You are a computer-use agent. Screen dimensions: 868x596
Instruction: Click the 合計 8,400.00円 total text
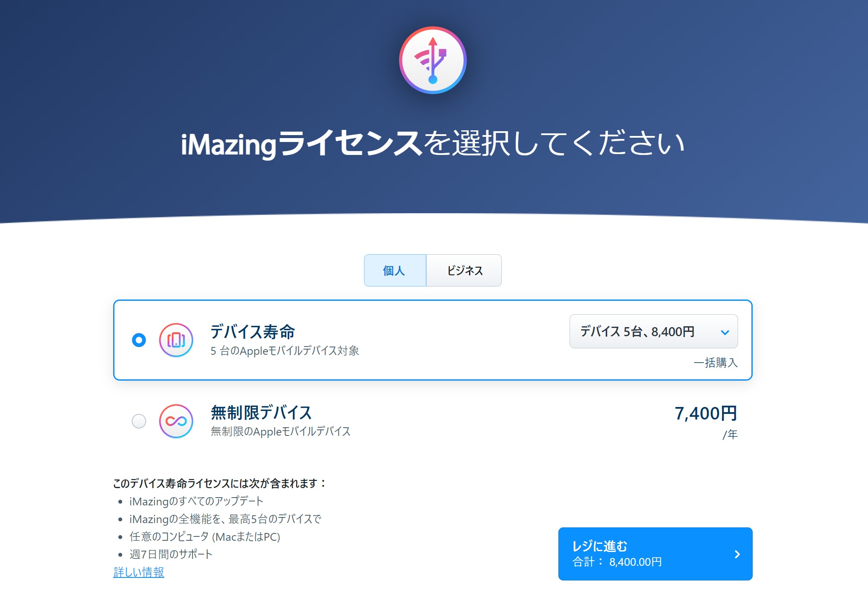click(x=617, y=562)
